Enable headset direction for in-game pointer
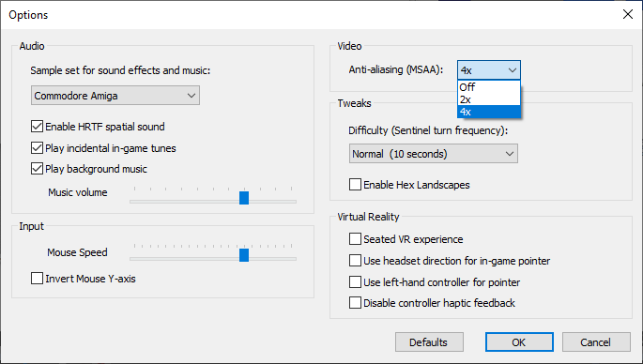This screenshot has width=643, height=364. coord(355,260)
